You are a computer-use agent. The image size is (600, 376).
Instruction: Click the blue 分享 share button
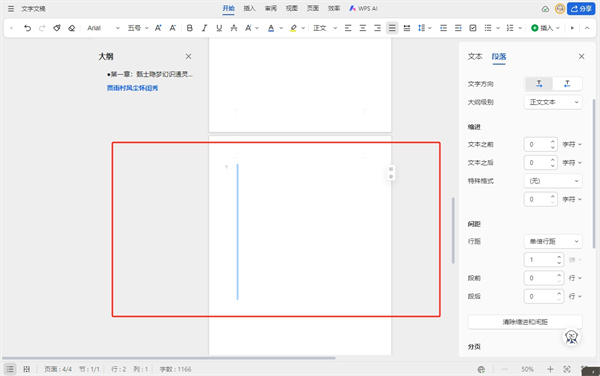click(x=581, y=9)
